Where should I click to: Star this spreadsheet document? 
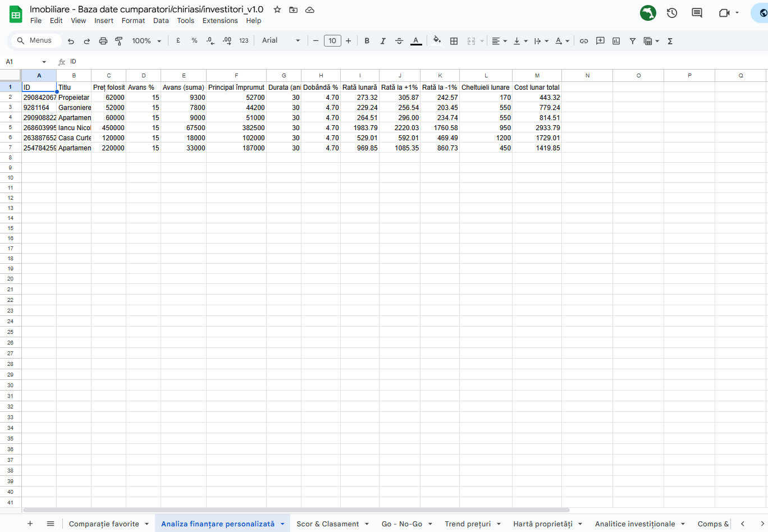pos(277,10)
